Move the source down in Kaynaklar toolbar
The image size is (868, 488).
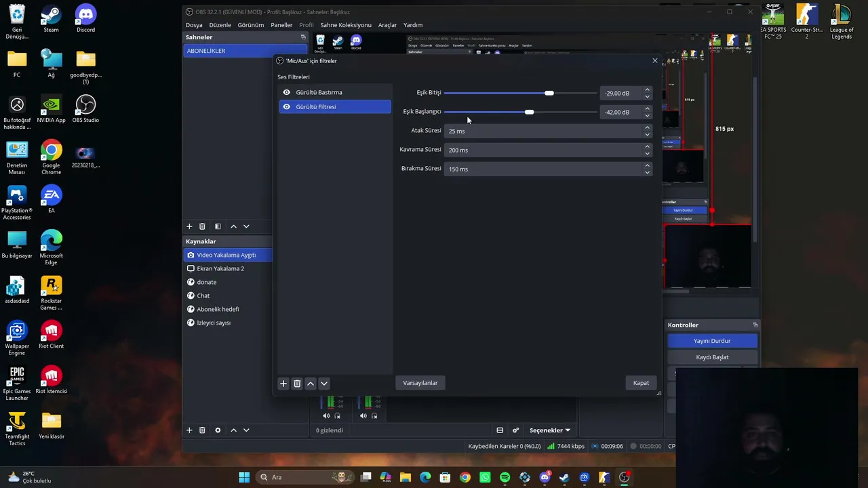point(246,430)
